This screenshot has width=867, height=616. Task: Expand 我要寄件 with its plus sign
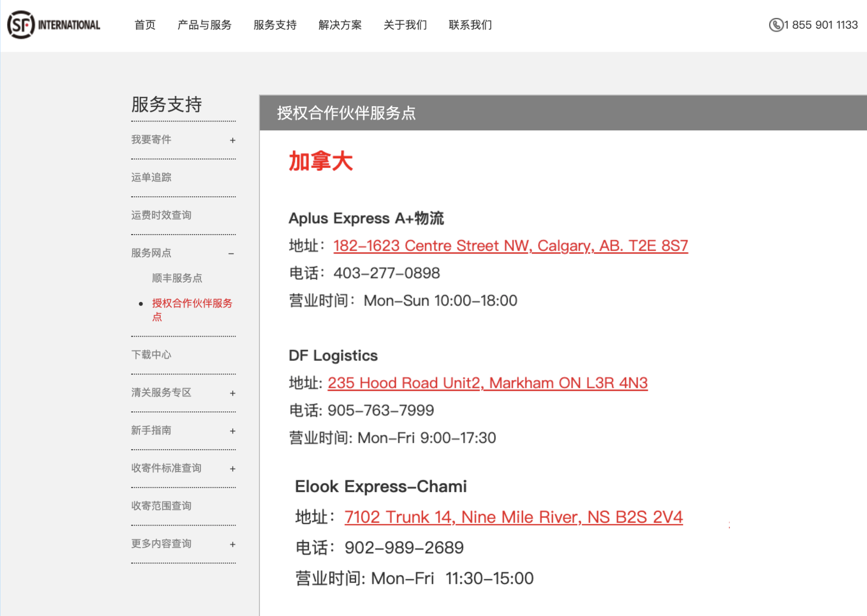[233, 140]
